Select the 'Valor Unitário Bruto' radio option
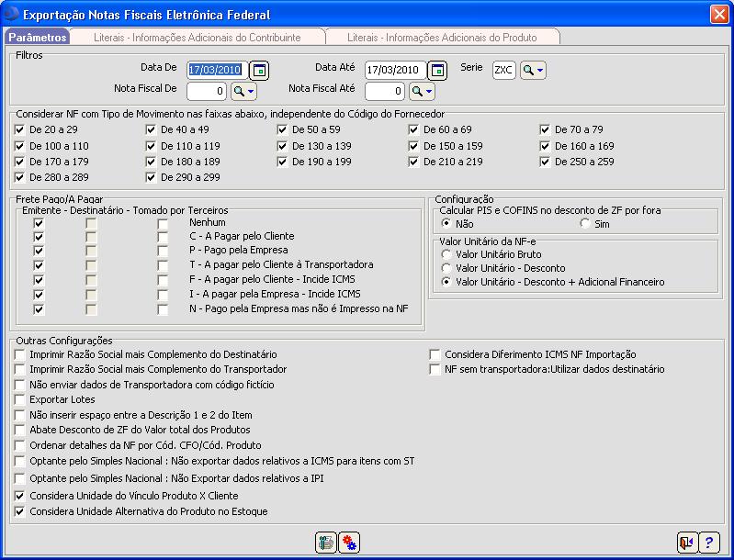This screenshot has height=560, width=734. point(446,254)
